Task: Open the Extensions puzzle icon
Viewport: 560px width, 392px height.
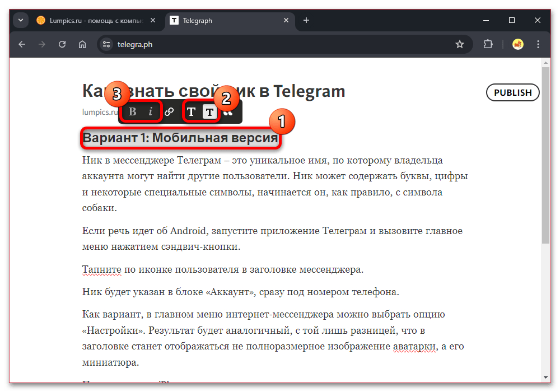Action: pos(488,44)
